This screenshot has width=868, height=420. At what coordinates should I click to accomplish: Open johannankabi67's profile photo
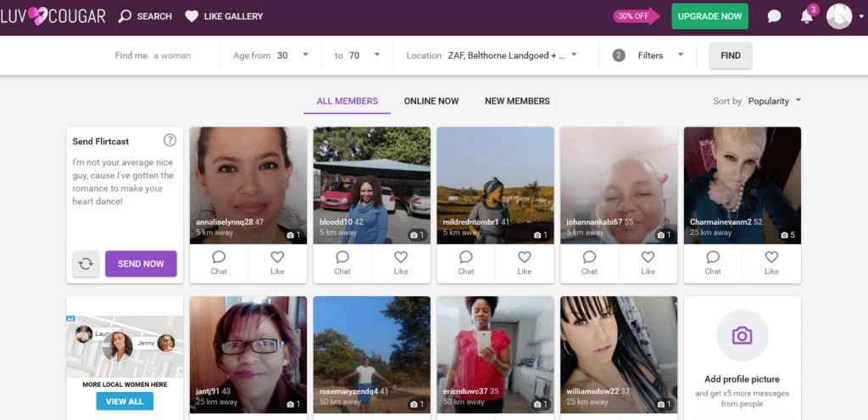[618, 186]
